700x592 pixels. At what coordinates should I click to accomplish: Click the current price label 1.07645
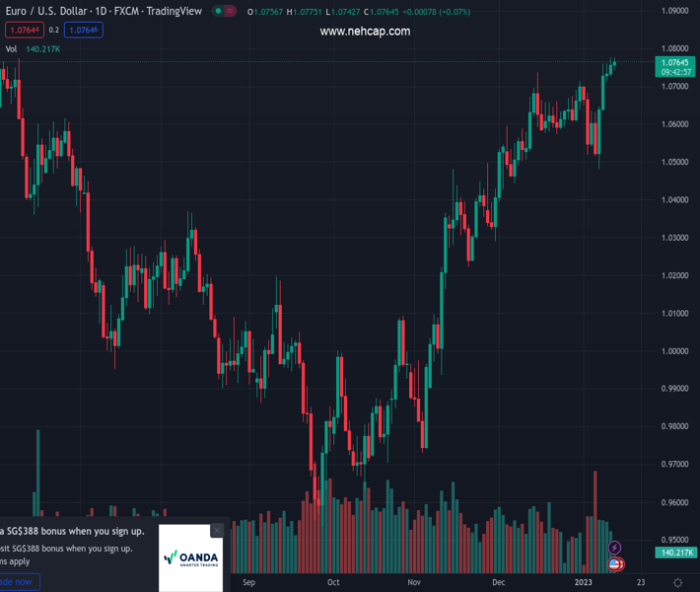click(675, 62)
